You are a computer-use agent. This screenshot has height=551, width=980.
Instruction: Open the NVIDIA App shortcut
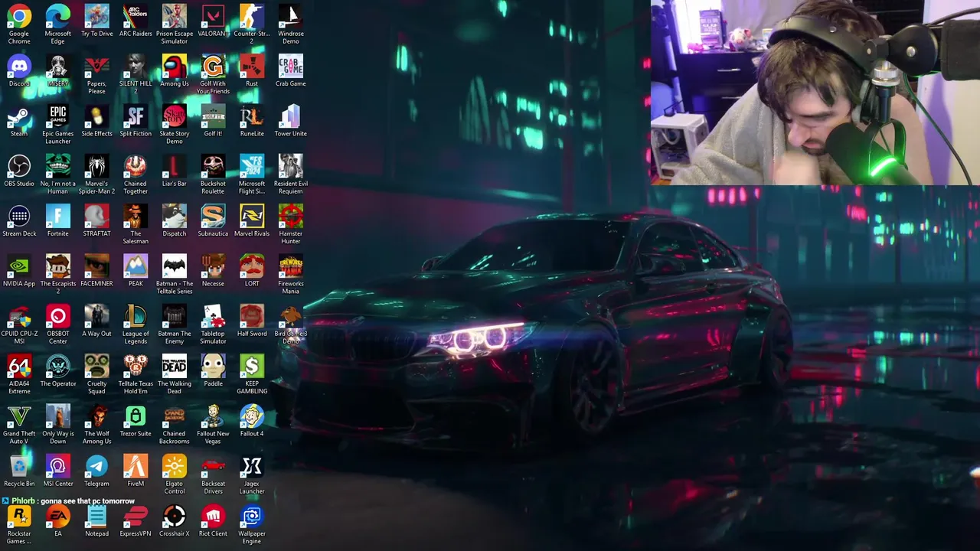click(x=19, y=266)
